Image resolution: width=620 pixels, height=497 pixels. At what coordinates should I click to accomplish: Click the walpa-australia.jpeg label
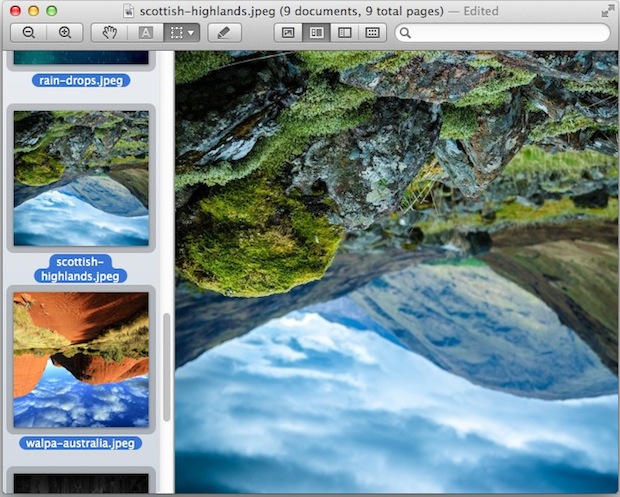tap(80, 443)
